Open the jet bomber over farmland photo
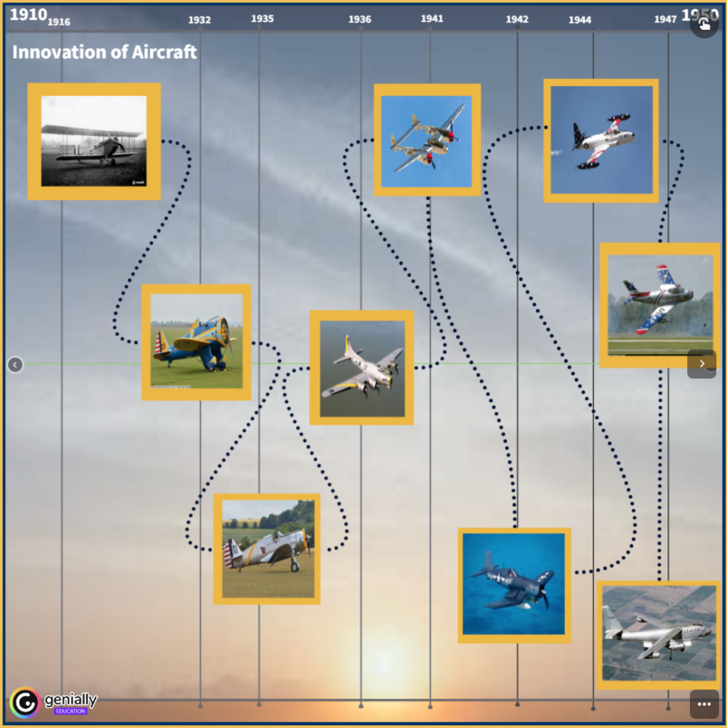The image size is (727, 728). point(658,634)
